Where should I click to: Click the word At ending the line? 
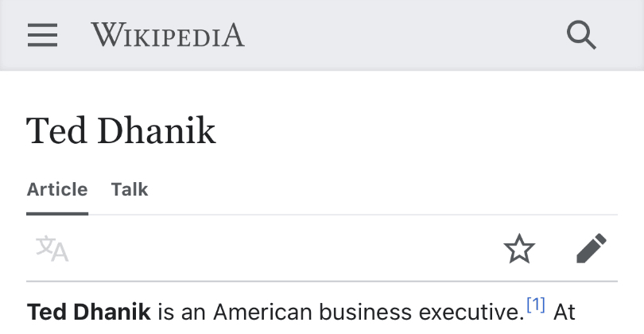564,312
